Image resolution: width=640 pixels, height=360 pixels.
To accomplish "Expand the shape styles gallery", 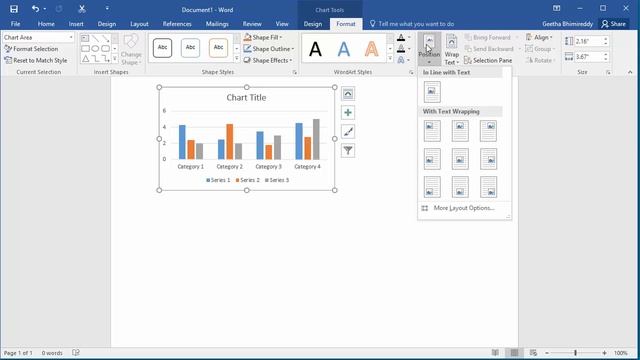I will (x=237, y=59).
